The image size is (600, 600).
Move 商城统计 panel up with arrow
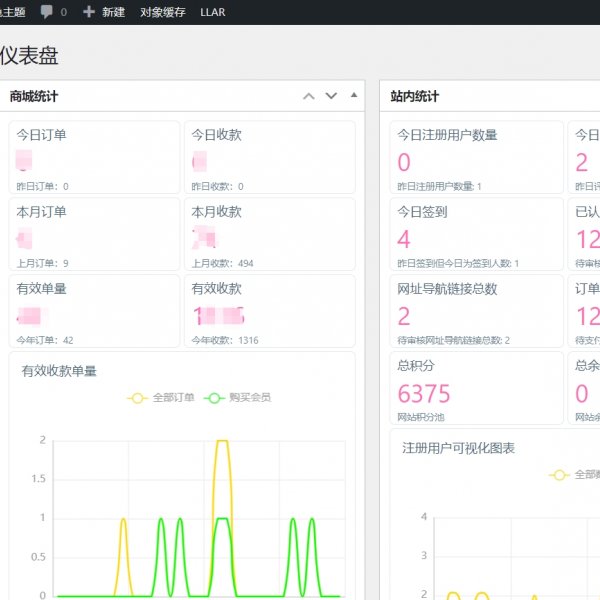309,97
